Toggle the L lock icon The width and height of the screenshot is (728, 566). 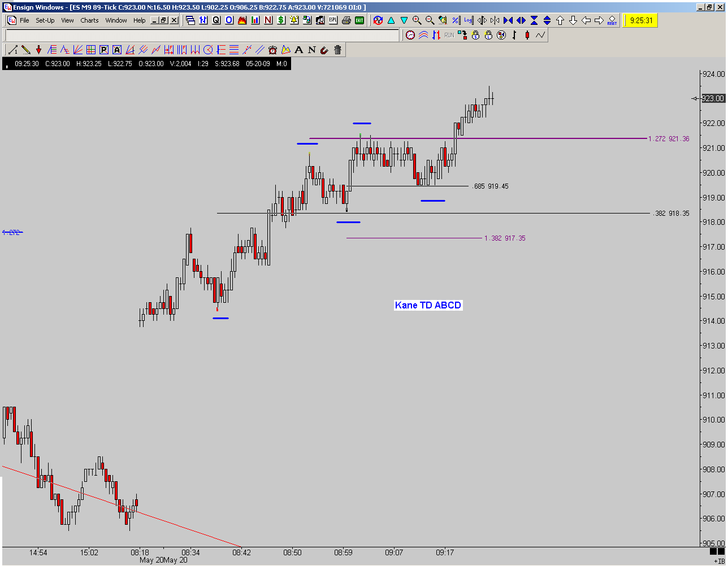coord(488,35)
